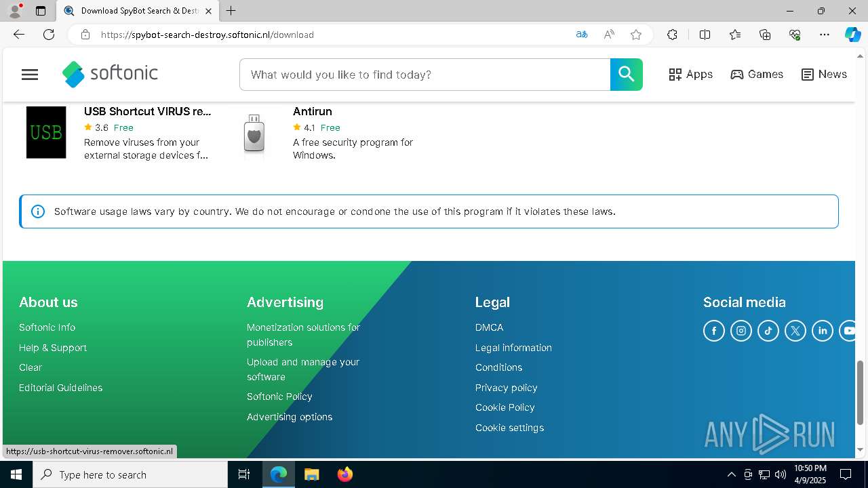Launch Firefox from the taskbar
Screen dimensions: 868x488
[x=345, y=474]
